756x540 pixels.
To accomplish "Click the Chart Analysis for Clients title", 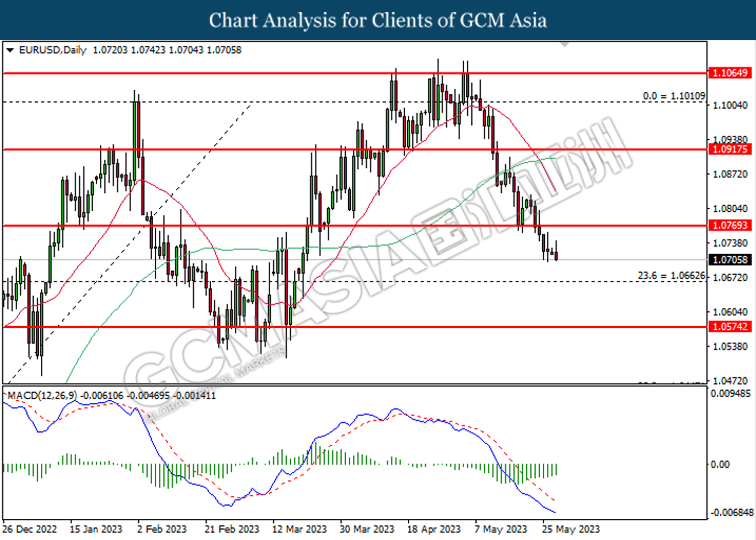I will point(378,20).
